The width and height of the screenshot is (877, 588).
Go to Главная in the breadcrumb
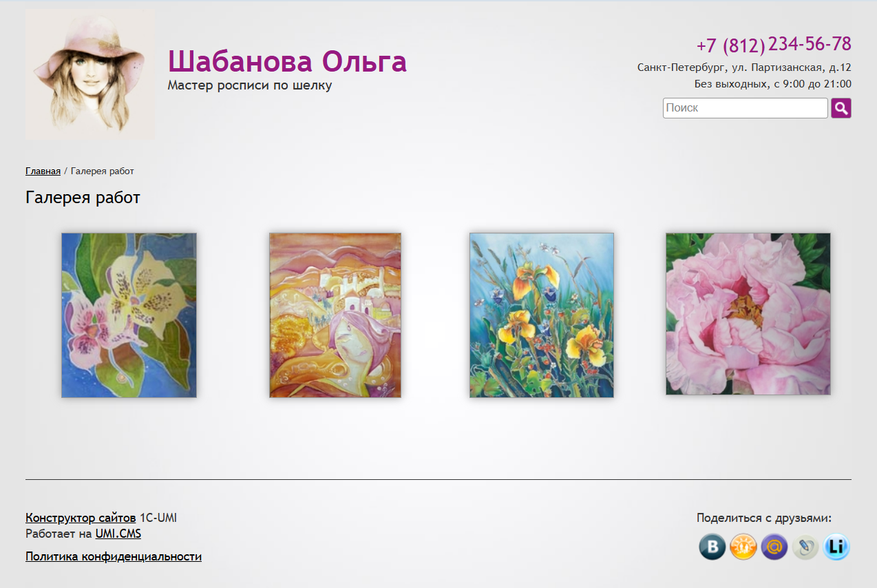click(x=43, y=171)
